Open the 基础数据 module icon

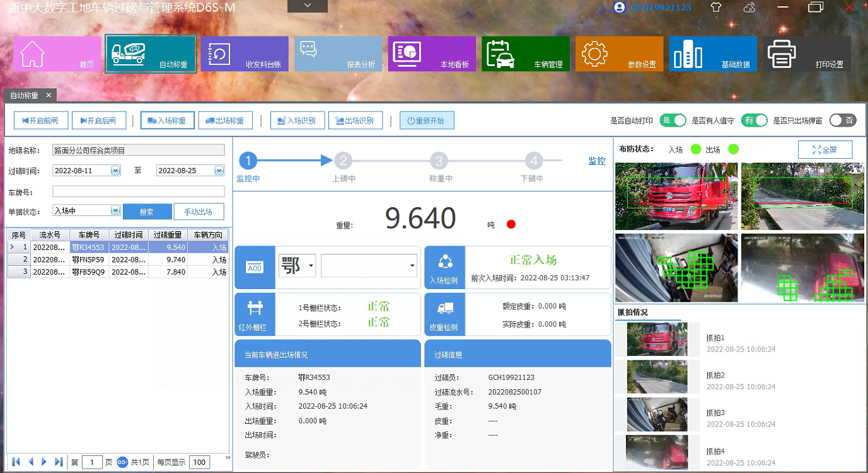coord(712,54)
